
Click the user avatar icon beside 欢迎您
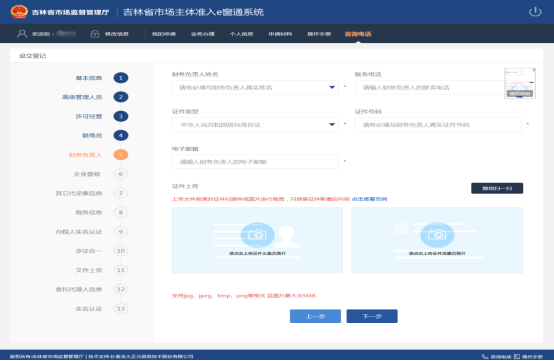22,34
